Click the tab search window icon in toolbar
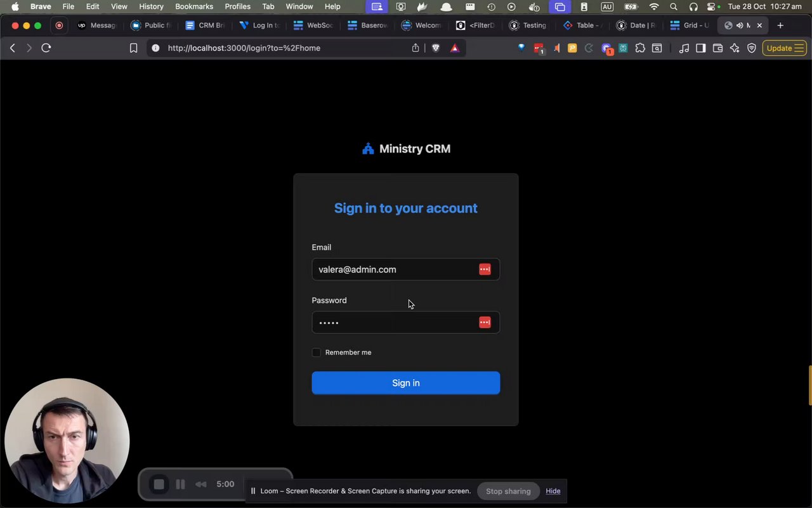 click(x=657, y=48)
